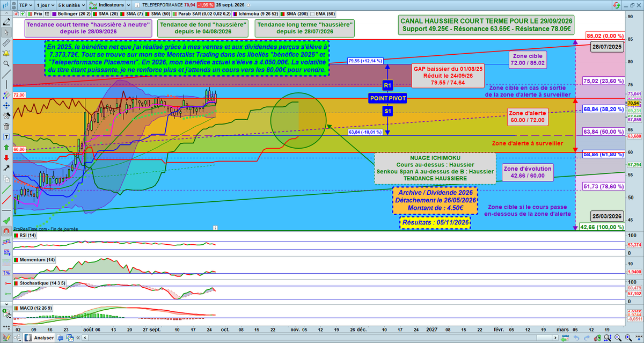Open the share dropdown in bottom bar
644x343 pixels.
coord(17,338)
